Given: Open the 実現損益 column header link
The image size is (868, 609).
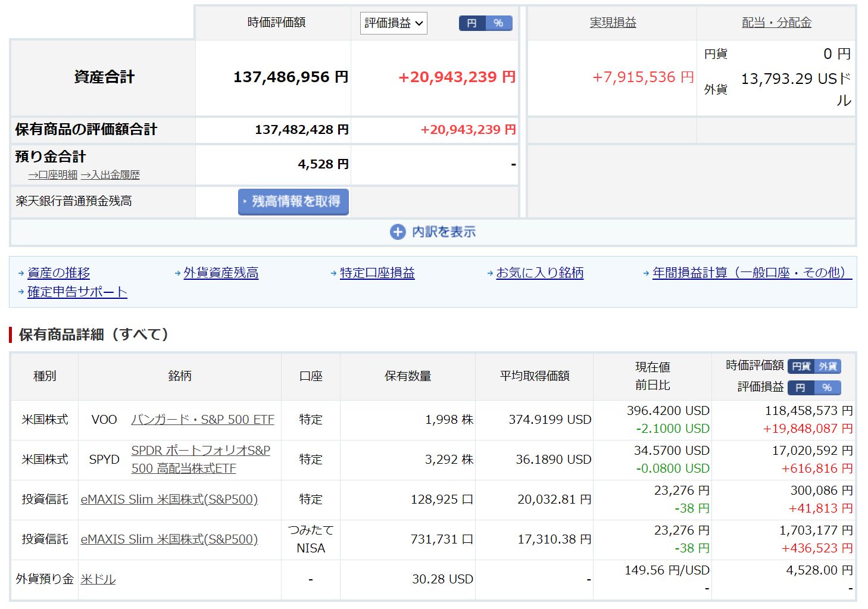Looking at the screenshot, I should (x=613, y=23).
